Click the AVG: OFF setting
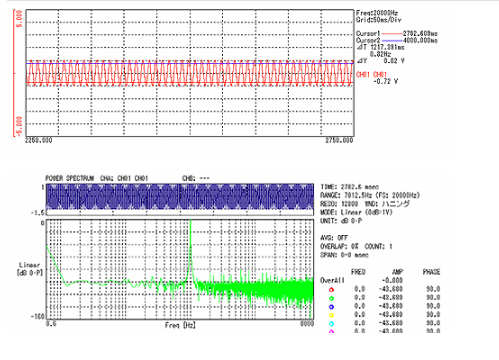 [x=334, y=238]
